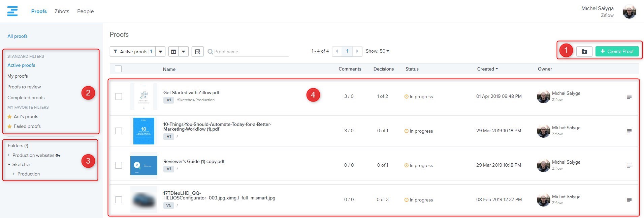Open the 10-Things-You-Should-Automate proof thumbnail
This screenshot has width=644, height=218.
(x=144, y=131)
